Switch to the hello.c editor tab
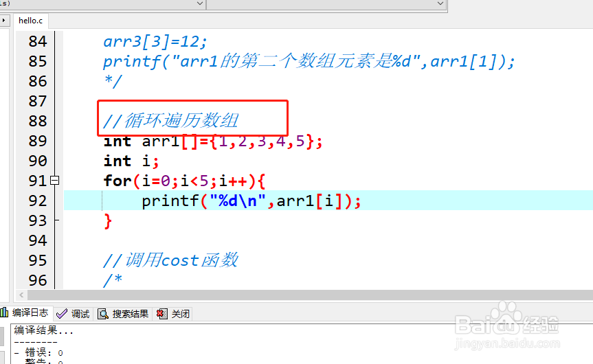Viewport: 593px width, 364px height. coord(31,21)
